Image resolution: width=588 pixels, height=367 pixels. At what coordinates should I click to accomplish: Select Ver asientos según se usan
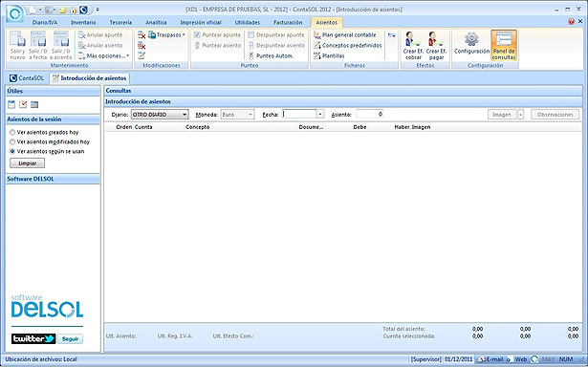point(47,151)
